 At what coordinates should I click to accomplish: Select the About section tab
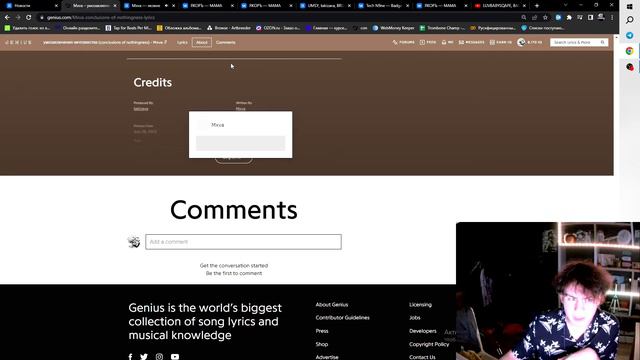(202, 42)
